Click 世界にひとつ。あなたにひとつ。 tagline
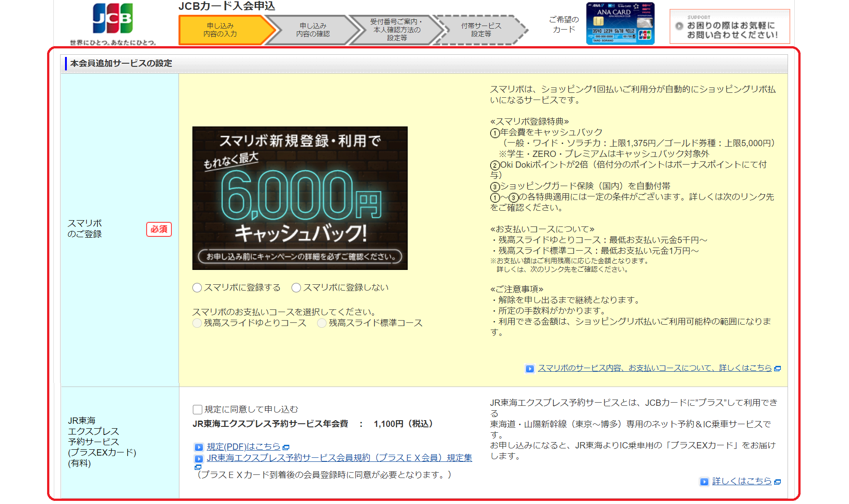849x504 pixels. tap(113, 43)
